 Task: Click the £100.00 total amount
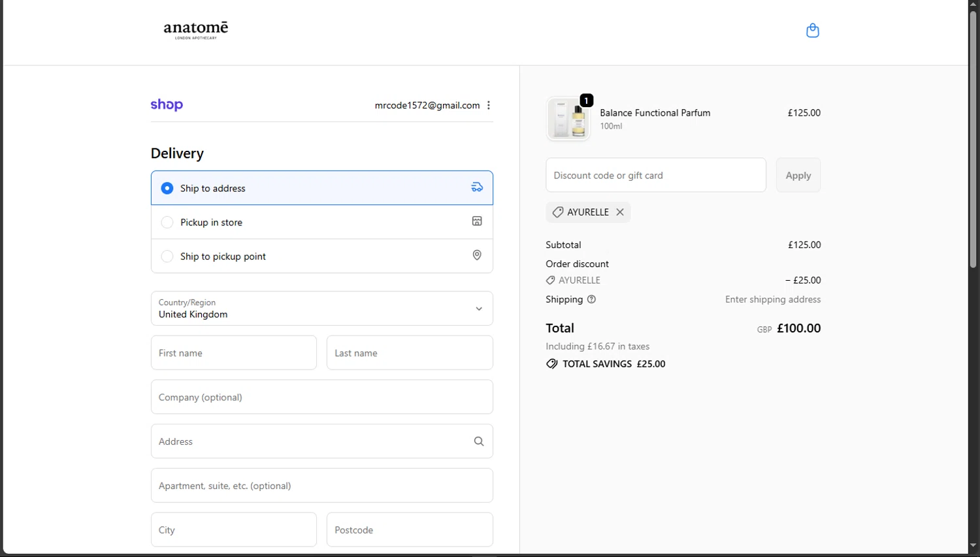coord(798,328)
